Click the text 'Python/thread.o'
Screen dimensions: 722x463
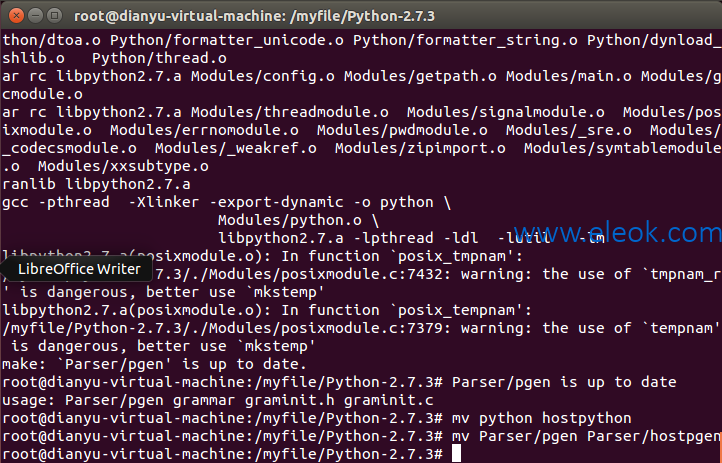click(x=159, y=58)
